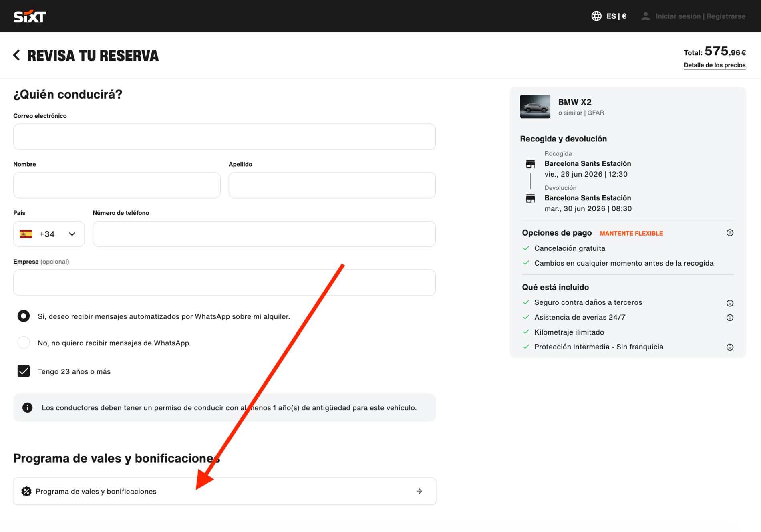
Task: Open Detalle de los precios link
Action: coord(715,65)
